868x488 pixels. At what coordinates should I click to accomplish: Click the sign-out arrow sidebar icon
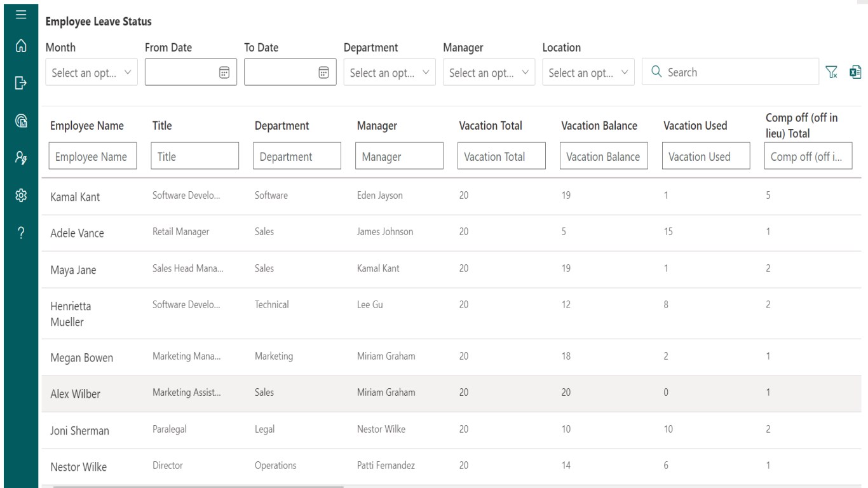(20, 83)
